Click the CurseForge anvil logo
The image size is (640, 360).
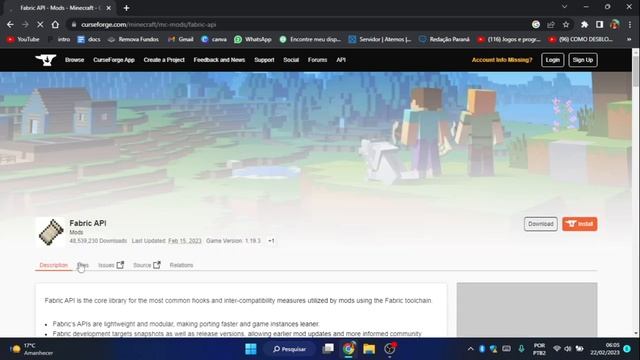click(46, 60)
